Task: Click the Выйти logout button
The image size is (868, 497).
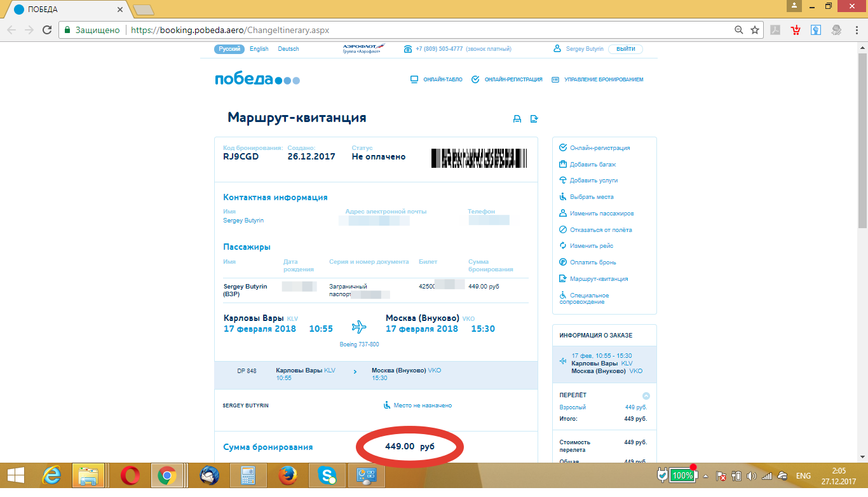Action: click(625, 49)
